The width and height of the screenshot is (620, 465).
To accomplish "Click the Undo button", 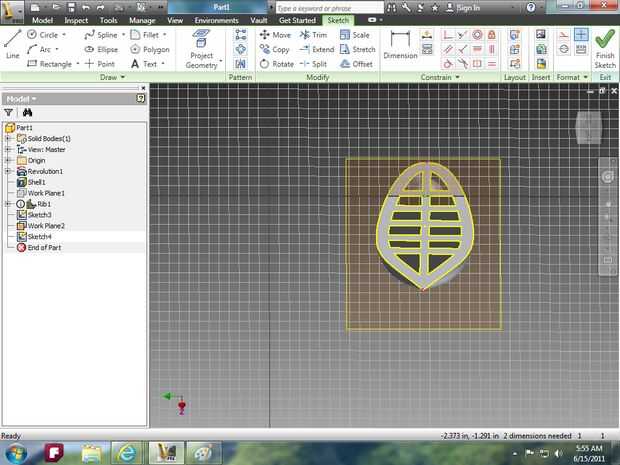I will pos(86,7).
